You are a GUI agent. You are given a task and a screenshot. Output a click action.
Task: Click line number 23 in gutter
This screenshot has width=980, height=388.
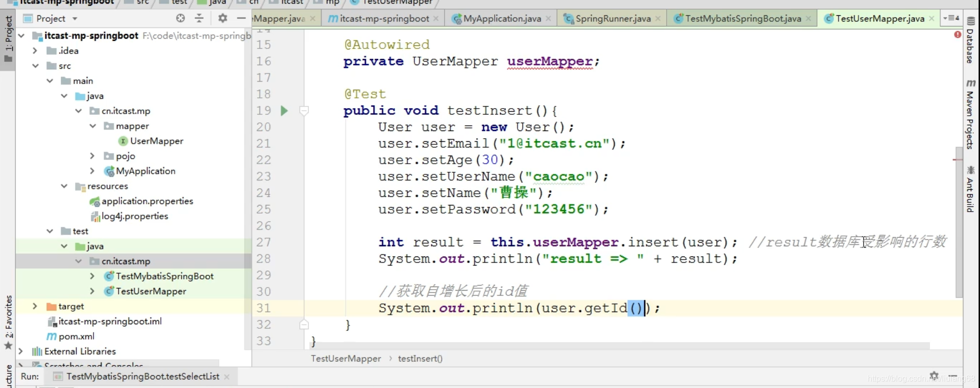(263, 176)
